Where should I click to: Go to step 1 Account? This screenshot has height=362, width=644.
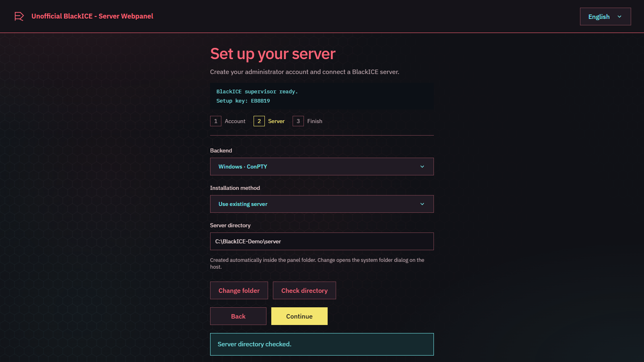(228, 121)
